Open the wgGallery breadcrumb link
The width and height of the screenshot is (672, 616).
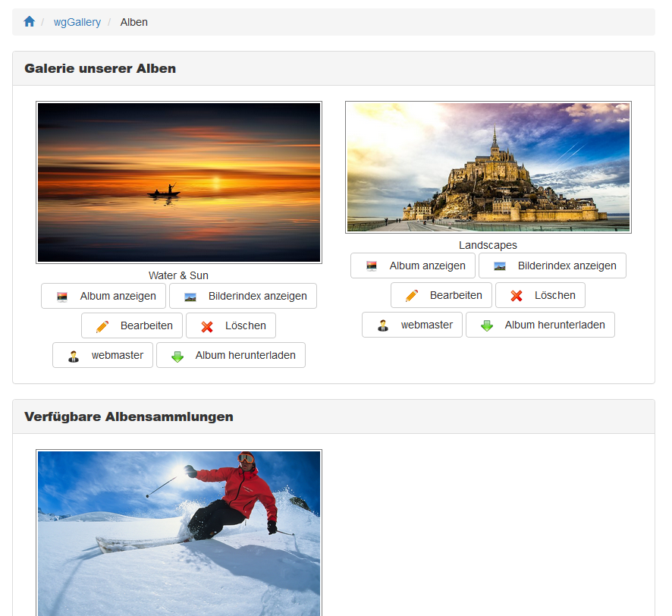click(77, 22)
